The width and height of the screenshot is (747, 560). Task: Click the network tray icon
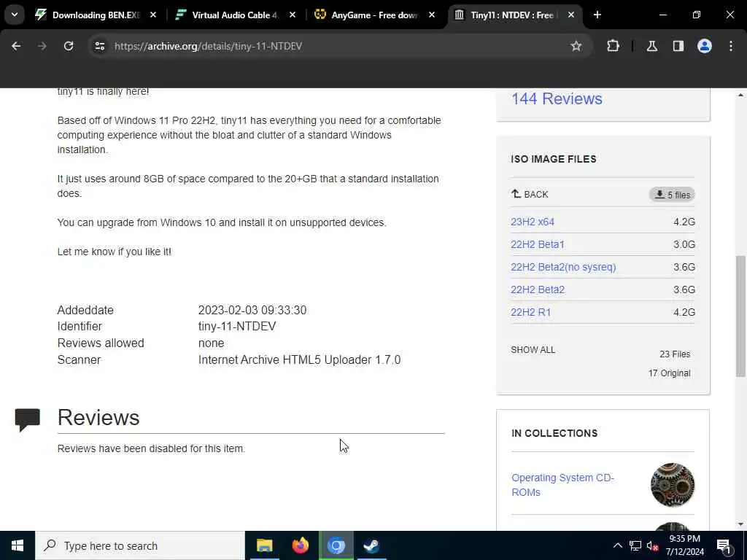tap(635, 545)
